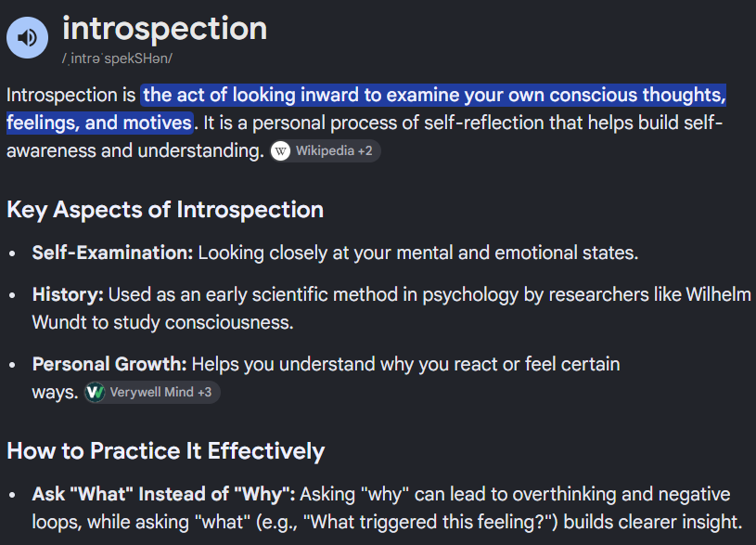Image resolution: width=756 pixels, height=545 pixels.
Task: Click the Self-Examination bold label
Action: [x=112, y=253]
